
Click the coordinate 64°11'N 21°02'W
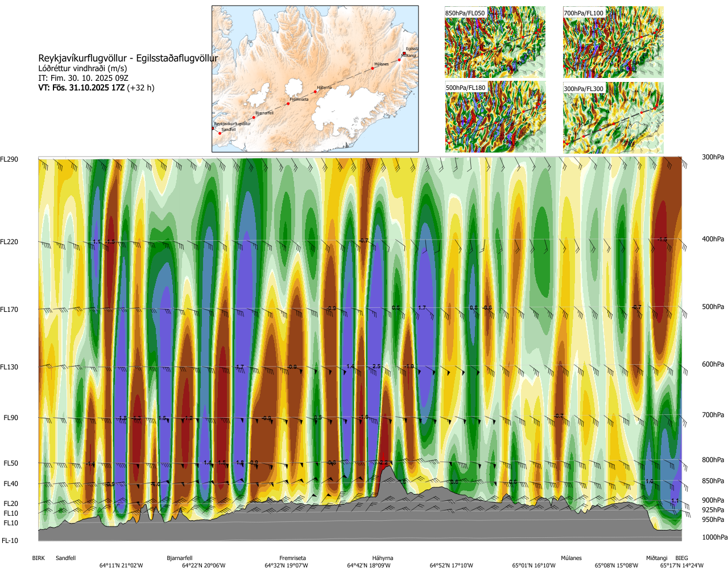point(121,566)
